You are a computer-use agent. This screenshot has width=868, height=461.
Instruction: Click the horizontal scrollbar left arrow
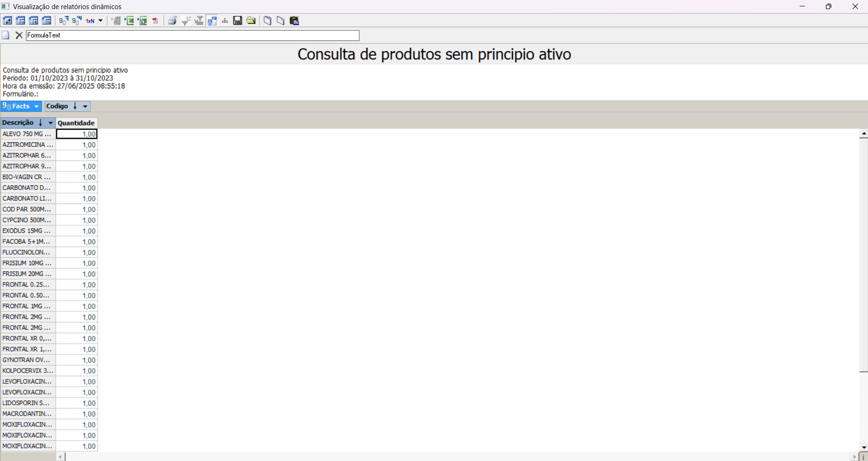[x=61, y=457]
